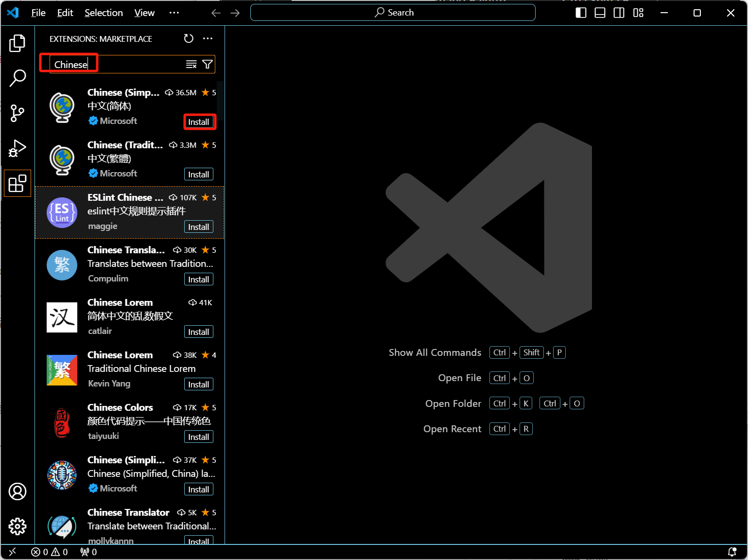This screenshot has width=748, height=560.
Task: Click the Compulim publisher name
Action: click(108, 279)
